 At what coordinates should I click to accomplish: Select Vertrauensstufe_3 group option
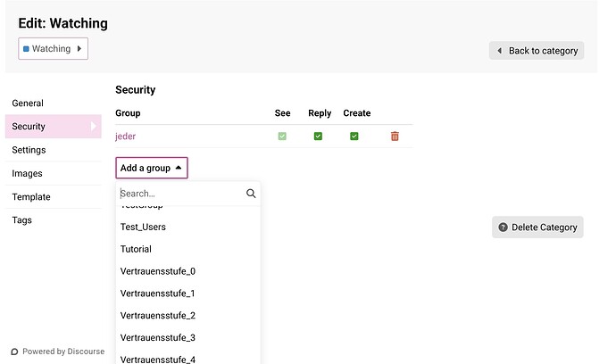point(188,338)
